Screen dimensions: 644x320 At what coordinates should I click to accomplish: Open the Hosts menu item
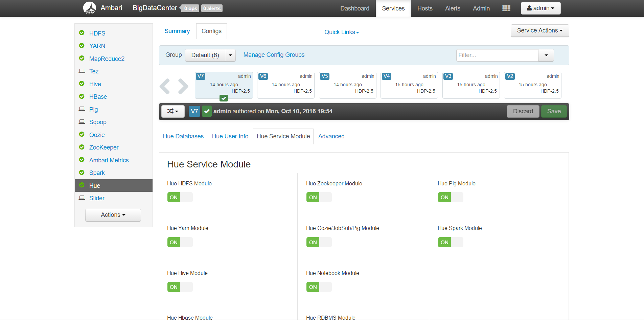tap(425, 8)
